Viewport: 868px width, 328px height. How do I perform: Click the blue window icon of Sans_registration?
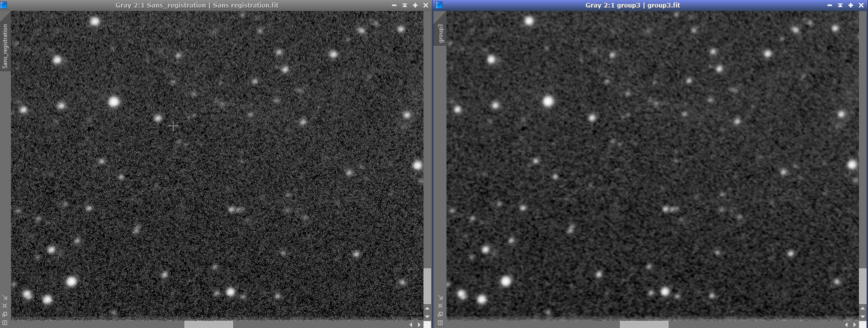point(3,5)
